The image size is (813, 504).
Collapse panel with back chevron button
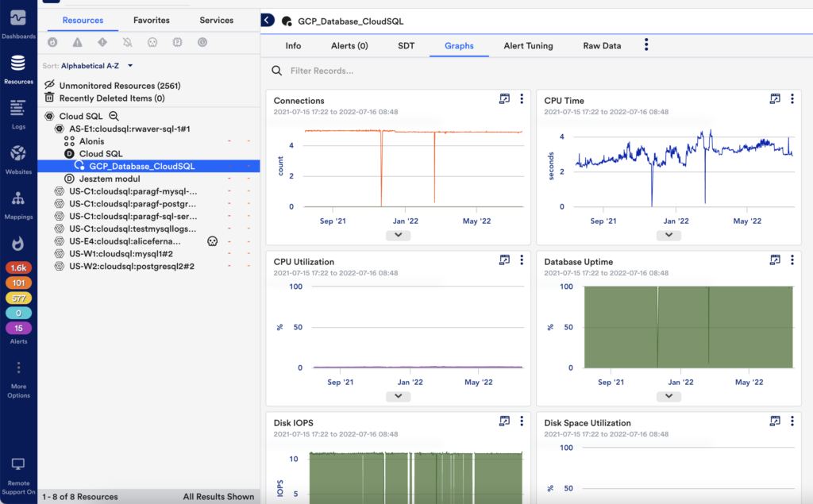pyautogui.click(x=267, y=20)
